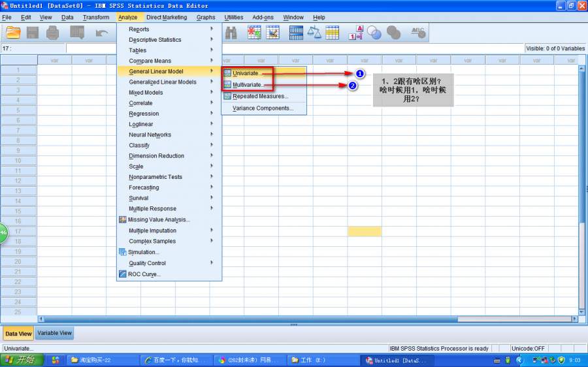Click the Show All Variables gray circles icon

[x=393, y=33]
